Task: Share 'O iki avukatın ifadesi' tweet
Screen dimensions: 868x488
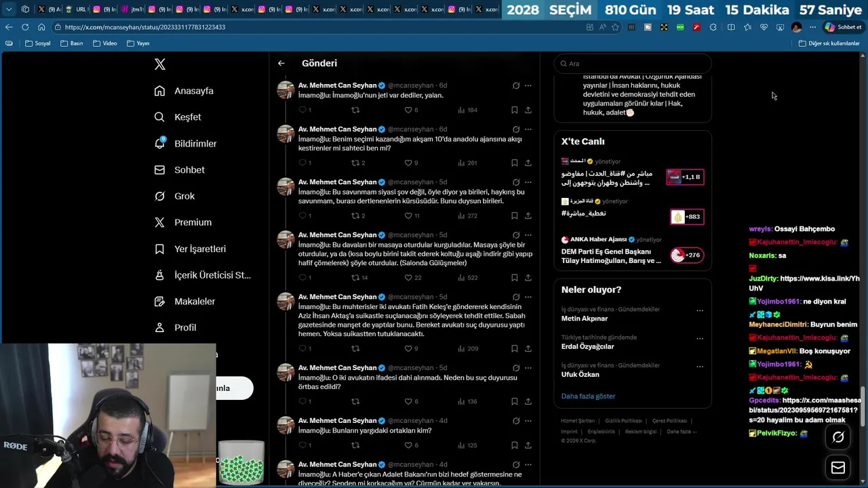Action: point(528,401)
